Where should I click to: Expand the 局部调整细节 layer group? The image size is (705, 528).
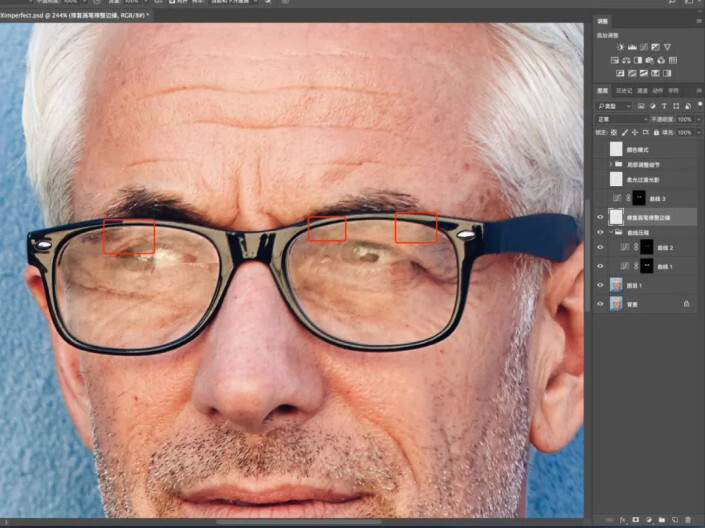point(610,163)
